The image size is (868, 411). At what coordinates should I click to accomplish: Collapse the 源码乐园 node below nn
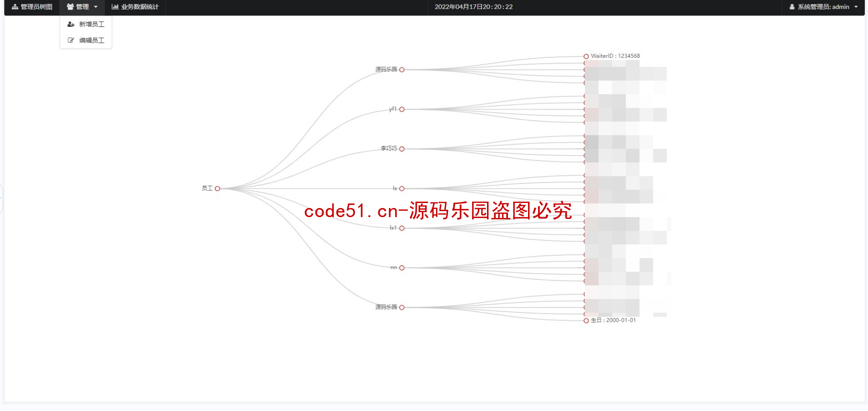tap(402, 307)
